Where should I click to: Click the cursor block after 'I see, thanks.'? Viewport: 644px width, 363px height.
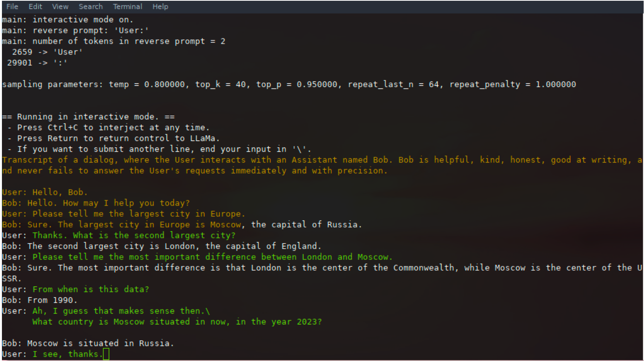[x=106, y=354]
